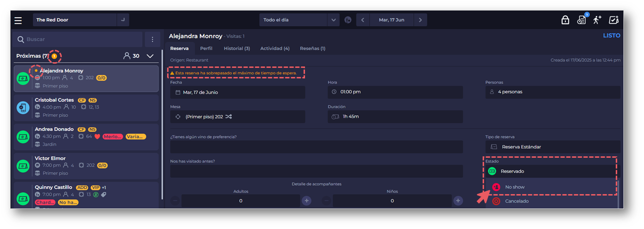The height and width of the screenshot is (229, 644).
Task: Add a walk-in with the walking person icon
Action: (x=597, y=20)
